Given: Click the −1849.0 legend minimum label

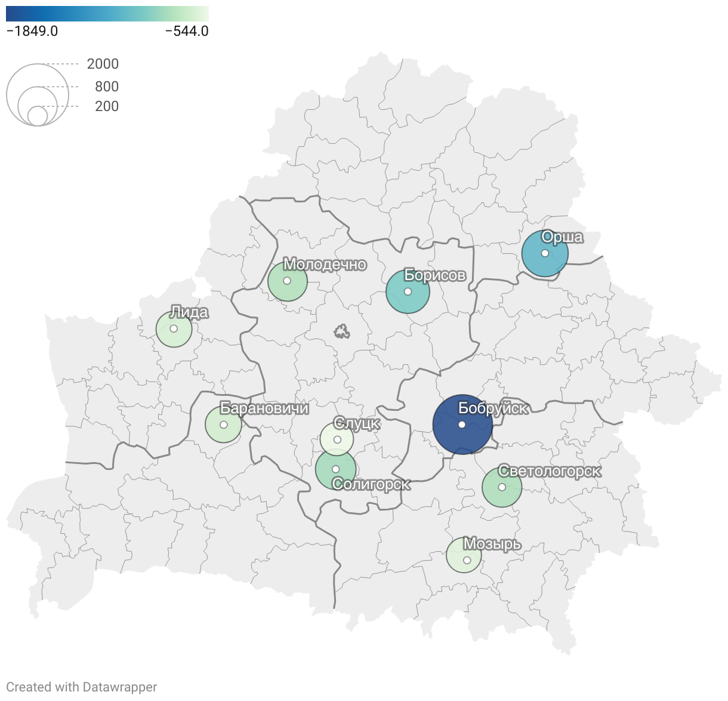Looking at the screenshot, I should [32, 31].
